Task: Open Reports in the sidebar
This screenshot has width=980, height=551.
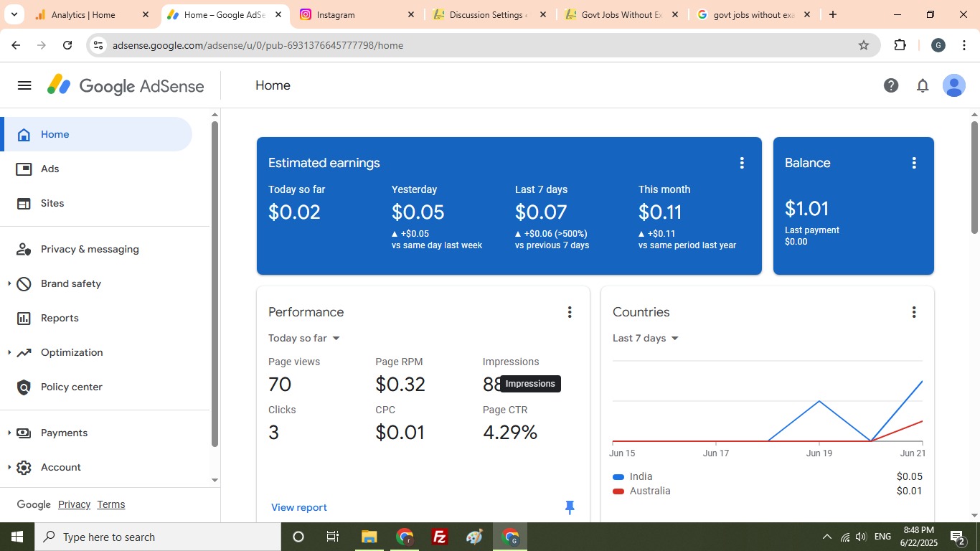Action: click(x=96, y=318)
